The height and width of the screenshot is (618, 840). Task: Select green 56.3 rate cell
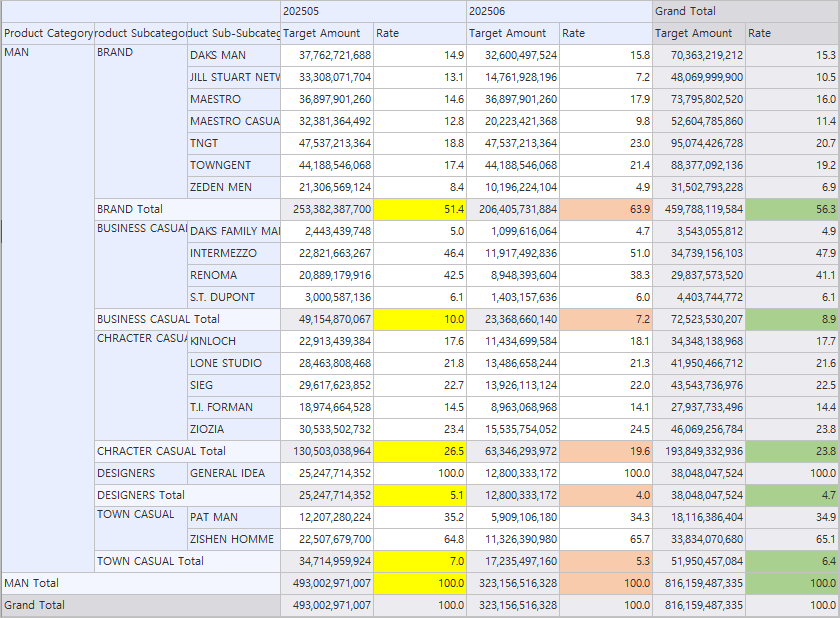pyautogui.click(x=792, y=209)
